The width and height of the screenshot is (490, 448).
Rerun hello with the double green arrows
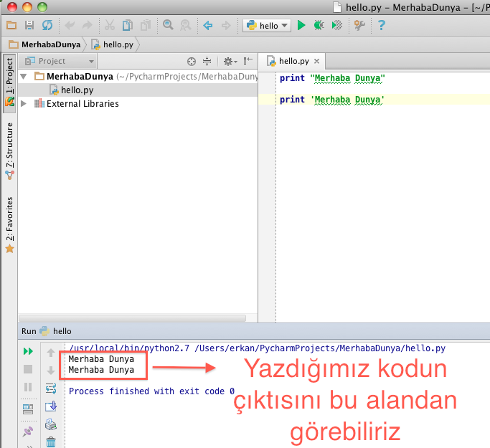click(x=28, y=351)
